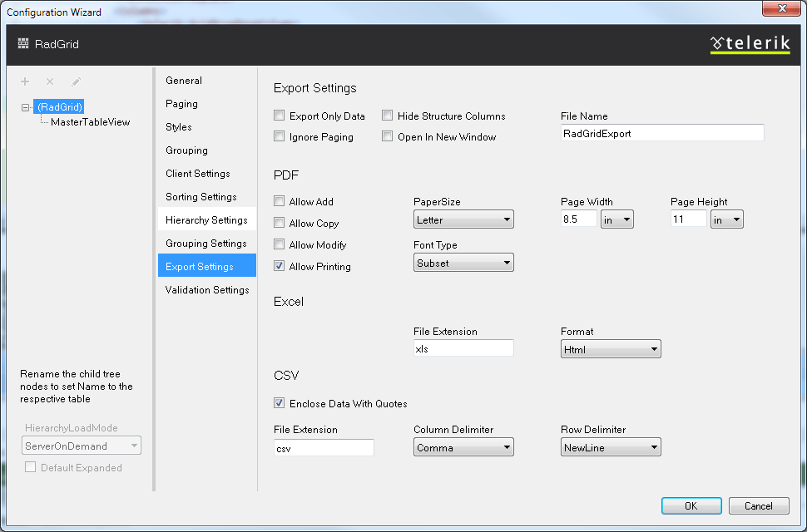Switch to the Paging settings tab
Screen dimensions: 807x532
[181, 103]
